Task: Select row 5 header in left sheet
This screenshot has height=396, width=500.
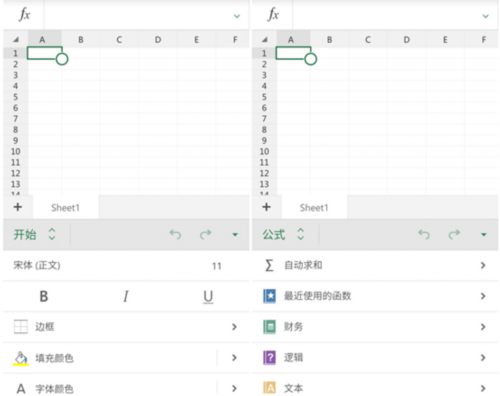Action: click(x=15, y=97)
